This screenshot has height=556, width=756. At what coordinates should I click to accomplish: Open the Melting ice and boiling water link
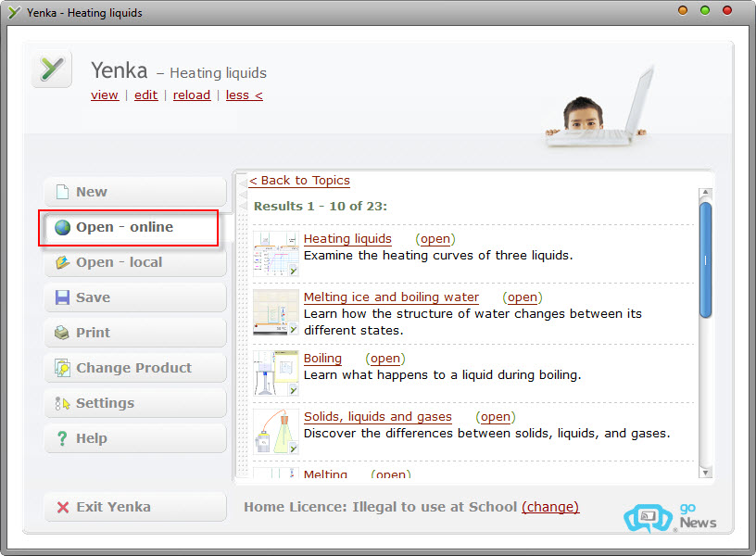(392, 297)
